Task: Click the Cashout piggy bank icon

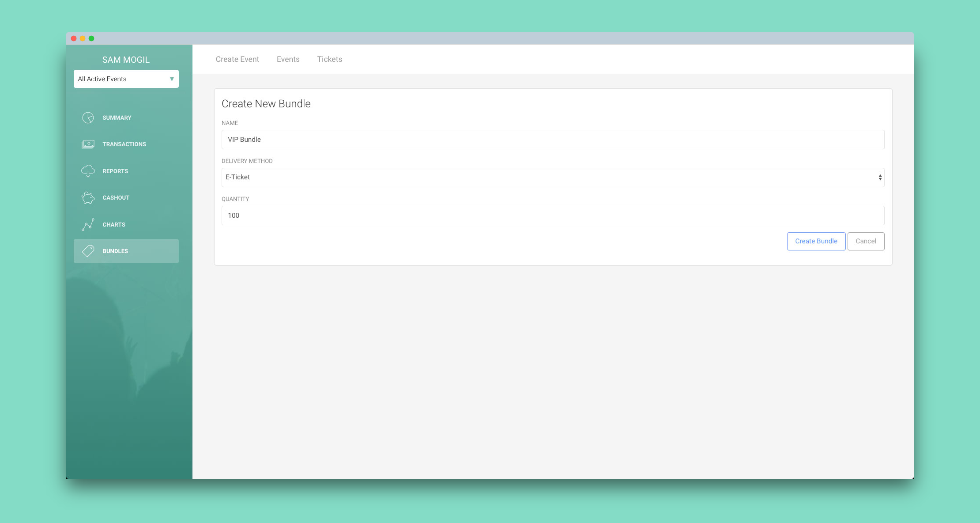Action: coord(88,197)
